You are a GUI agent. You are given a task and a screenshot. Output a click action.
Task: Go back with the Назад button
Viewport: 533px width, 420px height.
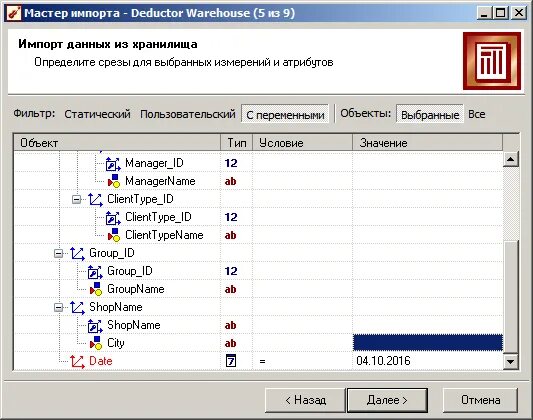click(305, 400)
